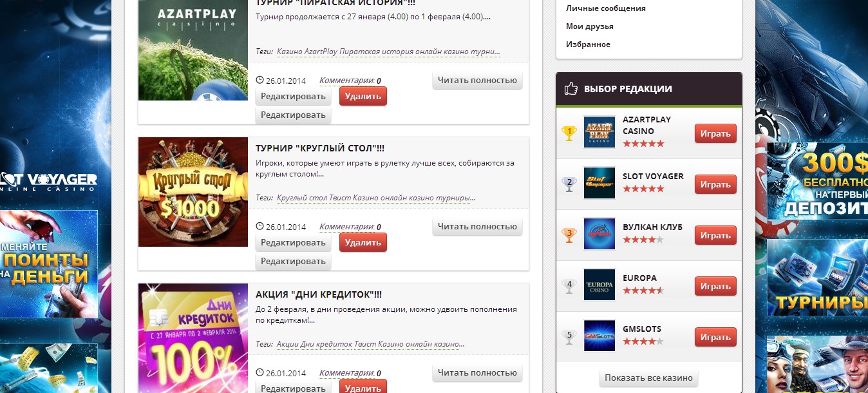Click the bronze third-place trophy icon

click(x=569, y=235)
